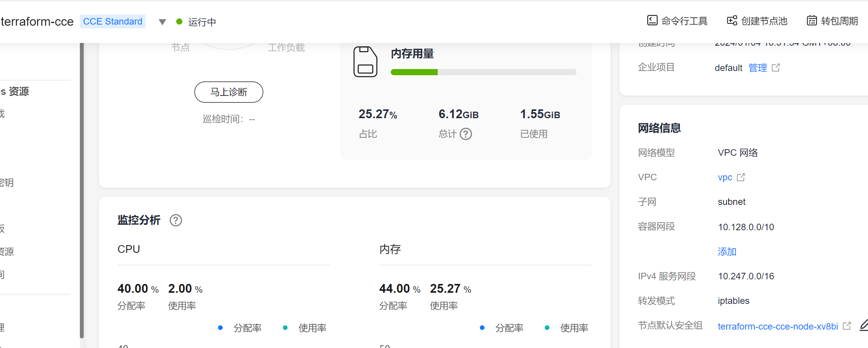Toggle memory 分配率 legend series
Screen dimensions: 868x348
[x=502, y=328]
